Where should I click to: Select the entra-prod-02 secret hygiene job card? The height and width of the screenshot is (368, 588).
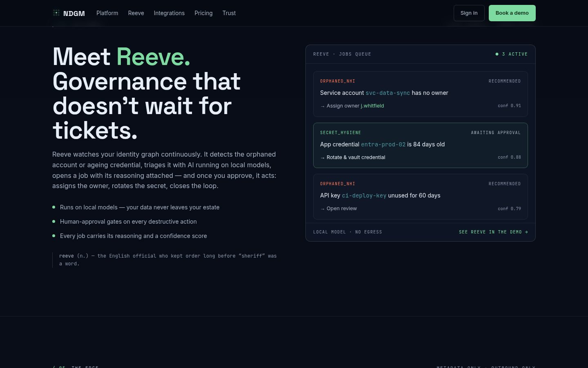click(x=421, y=145)
